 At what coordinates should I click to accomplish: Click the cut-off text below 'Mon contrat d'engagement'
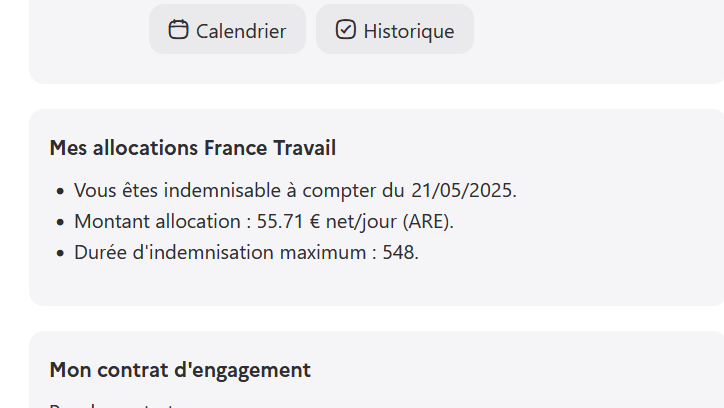coord(112,405)
